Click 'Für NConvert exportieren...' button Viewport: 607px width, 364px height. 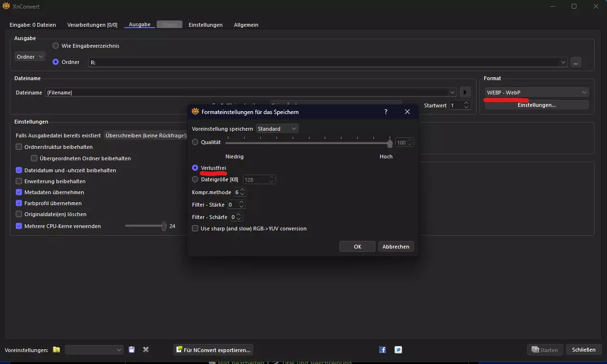(x=213, y=350)
